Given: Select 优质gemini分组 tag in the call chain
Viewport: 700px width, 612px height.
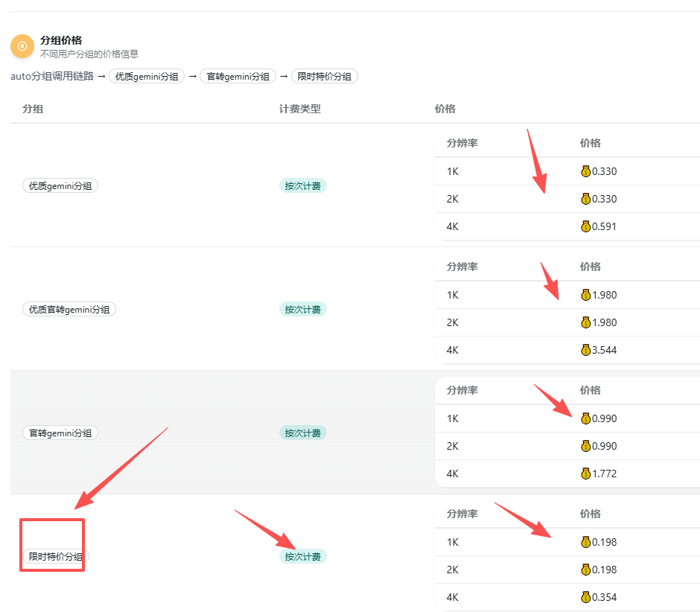Looking at the screenshot, I should 147,76.
